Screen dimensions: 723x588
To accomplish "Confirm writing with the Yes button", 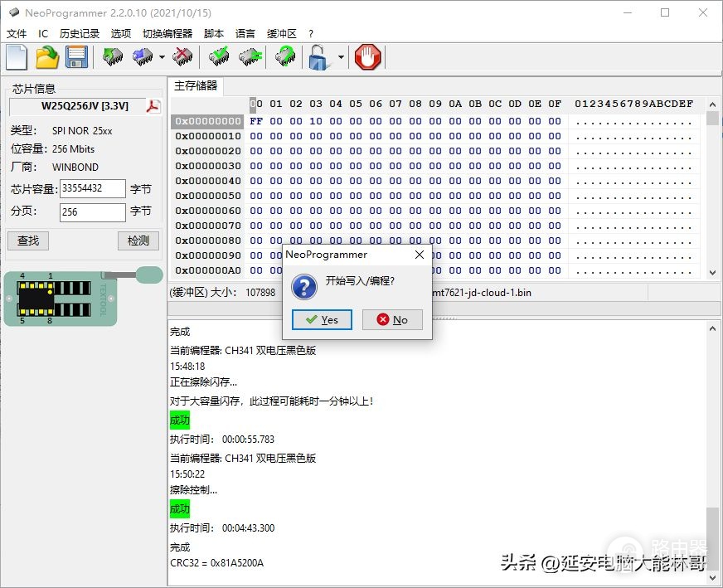I will click(322, 319).
